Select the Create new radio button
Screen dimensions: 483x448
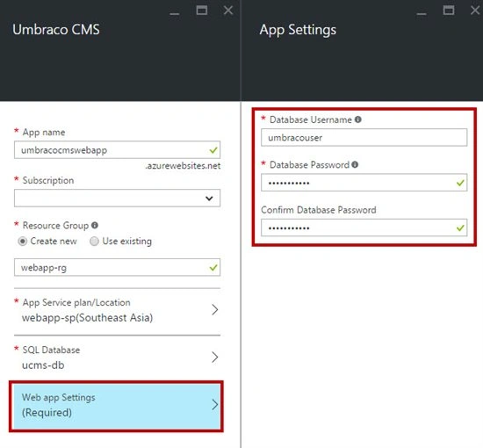(x=23, y=242)
